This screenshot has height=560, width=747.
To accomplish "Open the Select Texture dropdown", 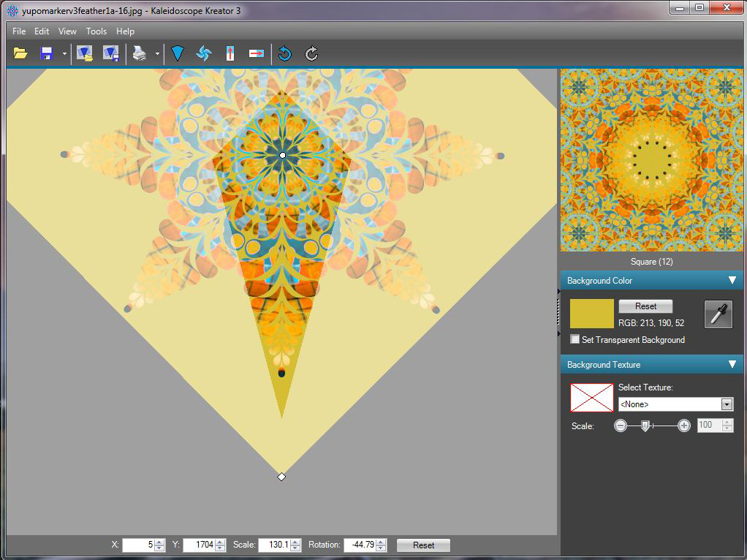I will pos(727,404).
